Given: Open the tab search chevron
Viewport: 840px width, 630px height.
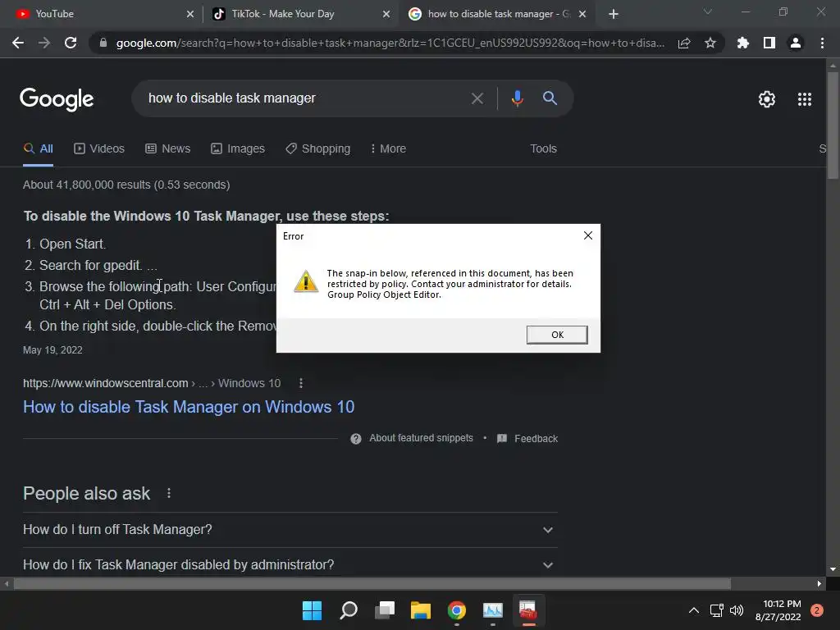Looking at the screenshot, I should click(x=708, y=11).
